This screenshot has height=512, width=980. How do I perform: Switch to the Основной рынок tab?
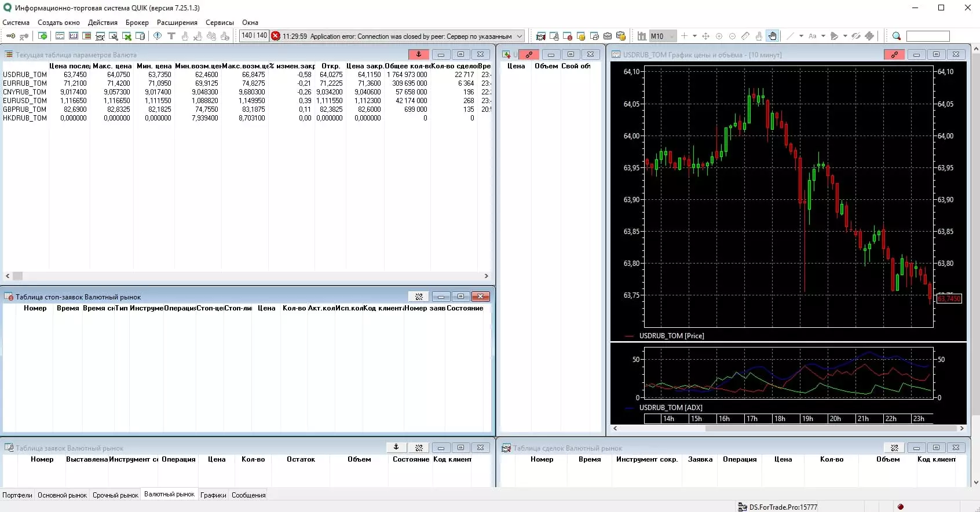pos(62,495)
